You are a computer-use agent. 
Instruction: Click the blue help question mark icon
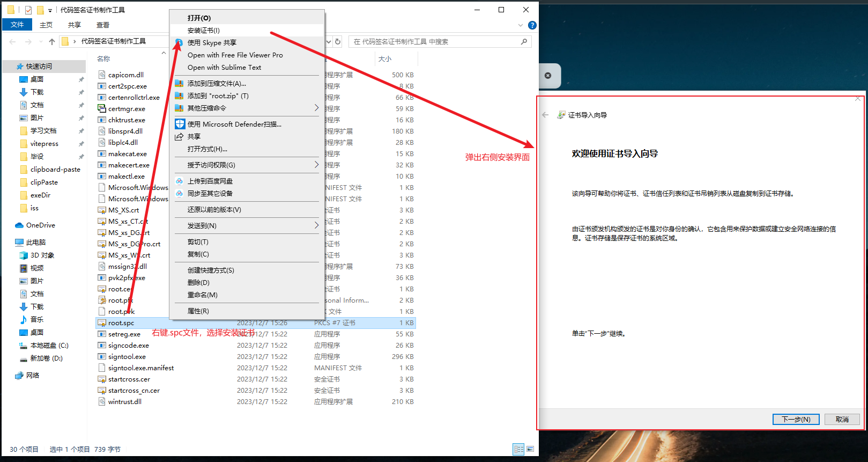pos(532,25)
